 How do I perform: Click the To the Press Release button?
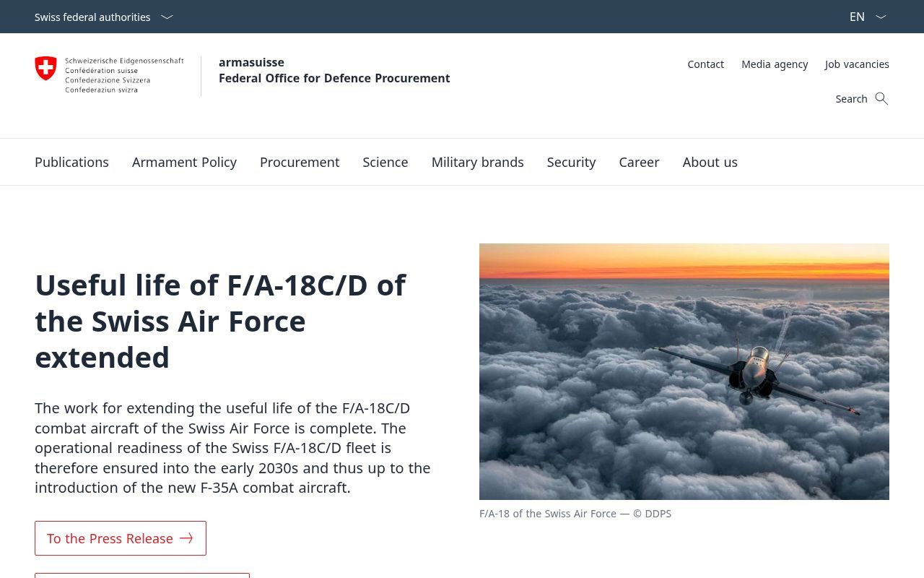pos(121,538)
